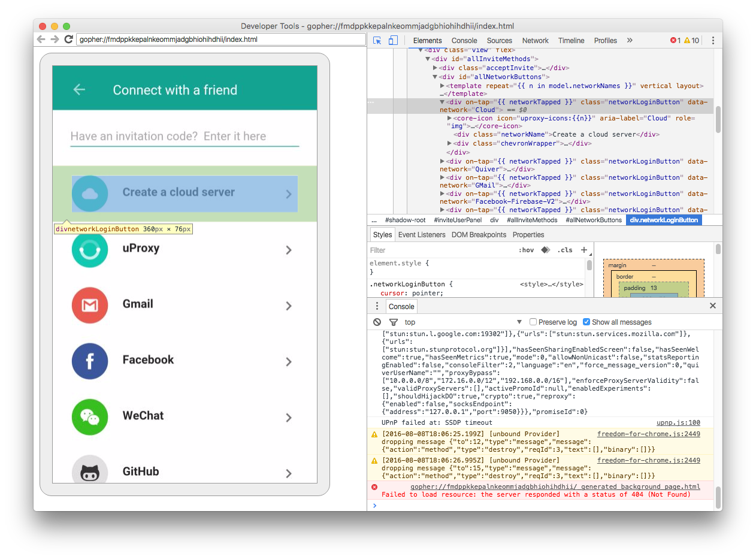
Task: Open DevTools vertical three-dot menu
Action: click(x=713, y=40)
